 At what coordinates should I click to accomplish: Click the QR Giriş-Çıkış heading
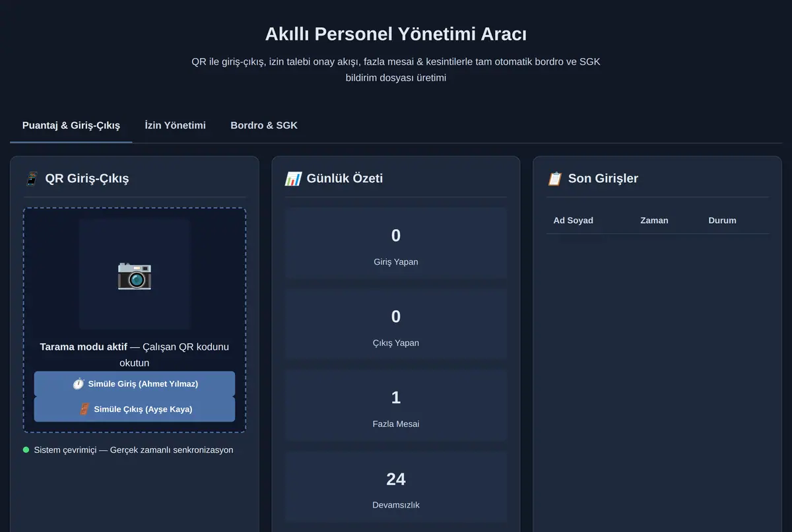pyautogui.click(x=87, y=178)
